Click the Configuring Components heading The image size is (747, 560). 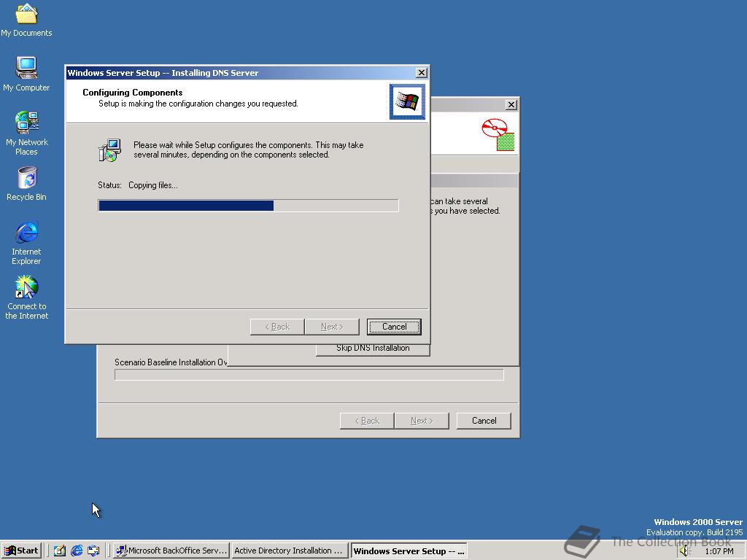[x=133, y=93]
